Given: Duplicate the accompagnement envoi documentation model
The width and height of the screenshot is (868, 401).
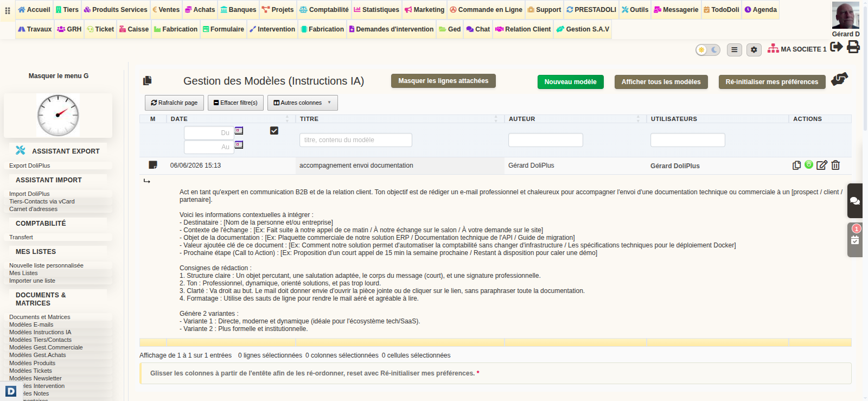Looking at the screenshot, I should pyautogui.click(x=796, y=165).
